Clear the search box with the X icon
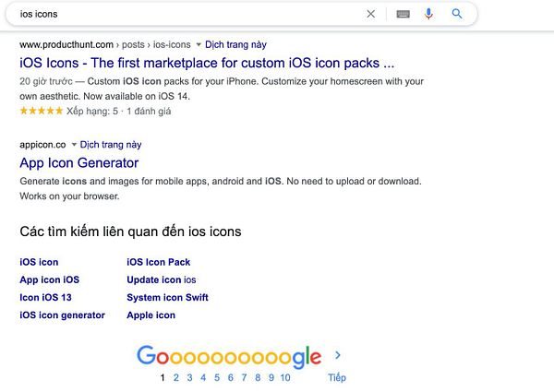The width and height of the screenshot is (554, 392). coord(370,14)
